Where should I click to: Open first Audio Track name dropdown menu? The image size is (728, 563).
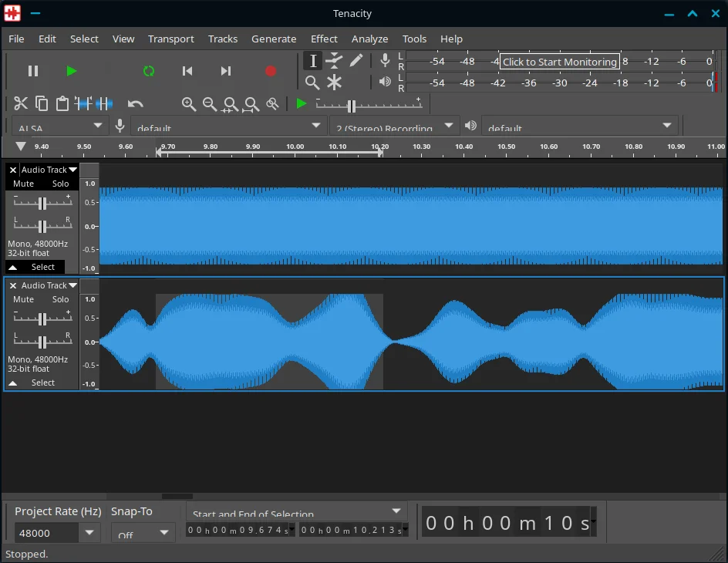point(49,170)
